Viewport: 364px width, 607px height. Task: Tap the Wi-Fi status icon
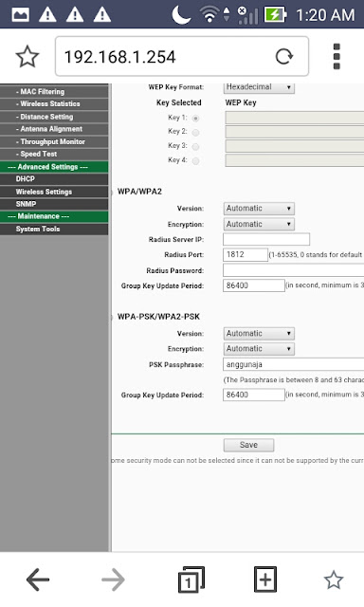209,15
